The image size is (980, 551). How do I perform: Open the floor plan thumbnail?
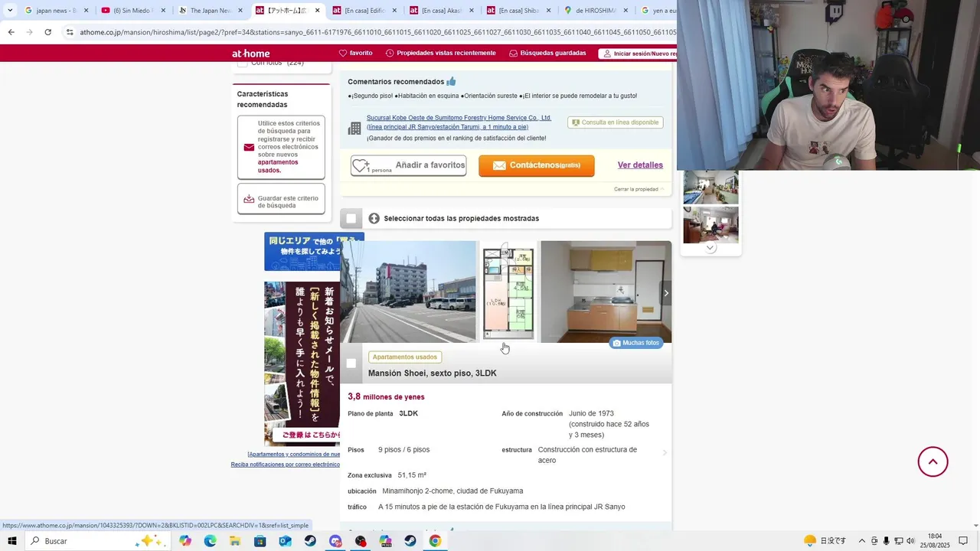point(508,292)
